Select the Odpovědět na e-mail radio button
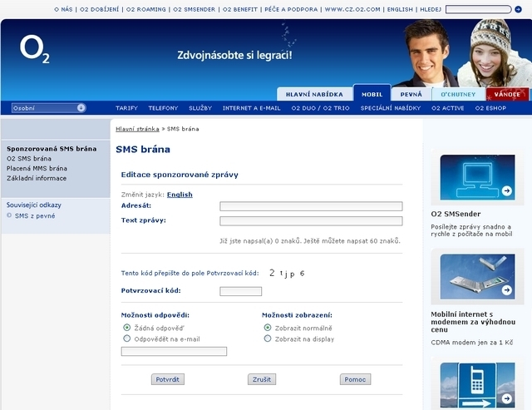Viewport: 532px width, 410px height. coord(127,338)
